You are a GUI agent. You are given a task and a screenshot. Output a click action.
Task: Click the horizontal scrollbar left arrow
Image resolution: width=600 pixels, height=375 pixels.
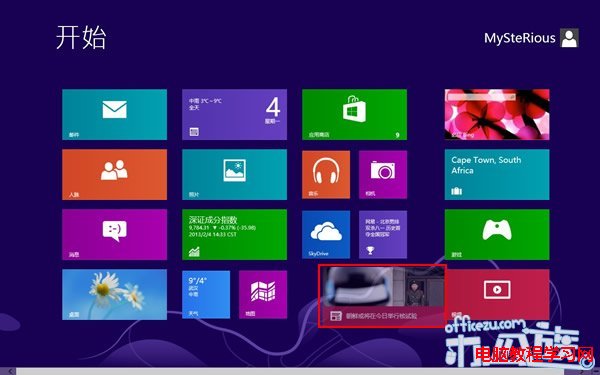[11, 371]
